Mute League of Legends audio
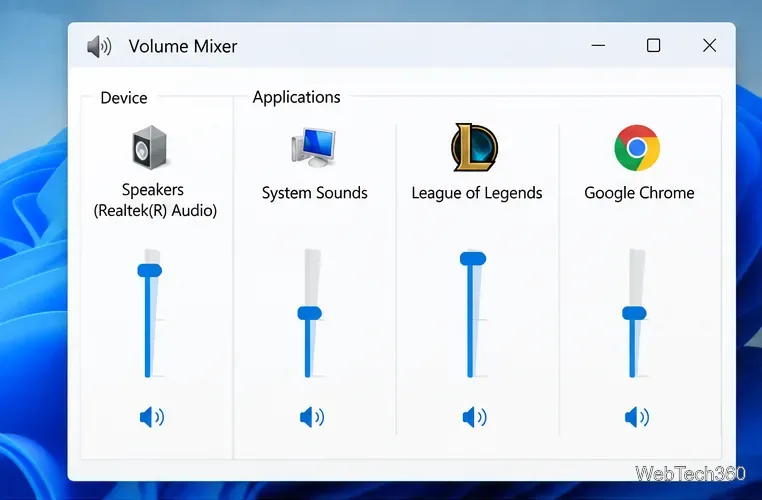The image size is (762, 500). click(x=474, y=417)
